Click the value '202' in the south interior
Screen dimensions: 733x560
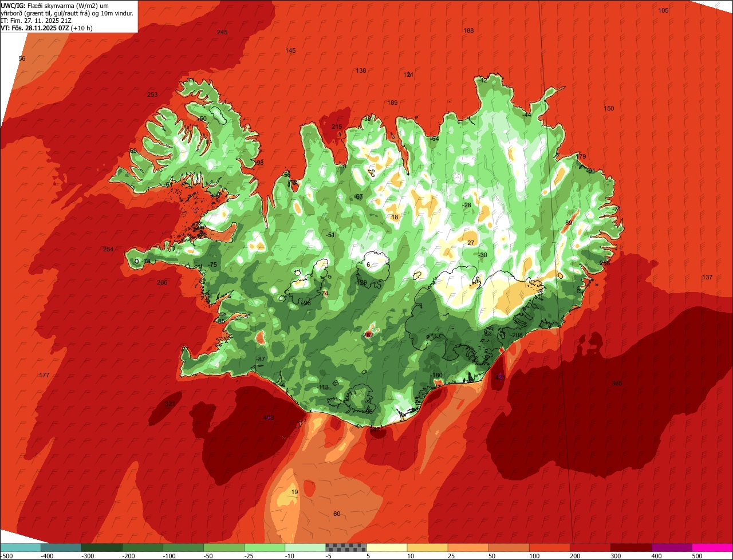coord(368,334)
